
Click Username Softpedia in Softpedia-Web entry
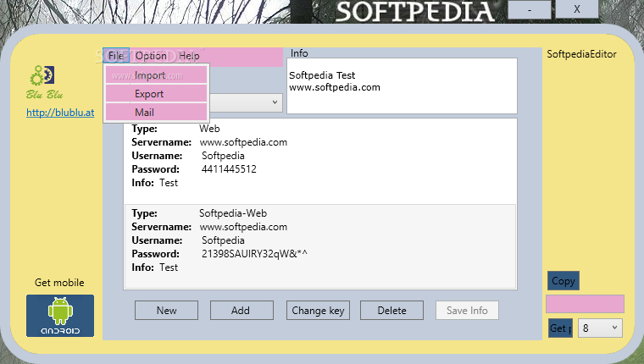pyautogui.click(x=223, y=240)
